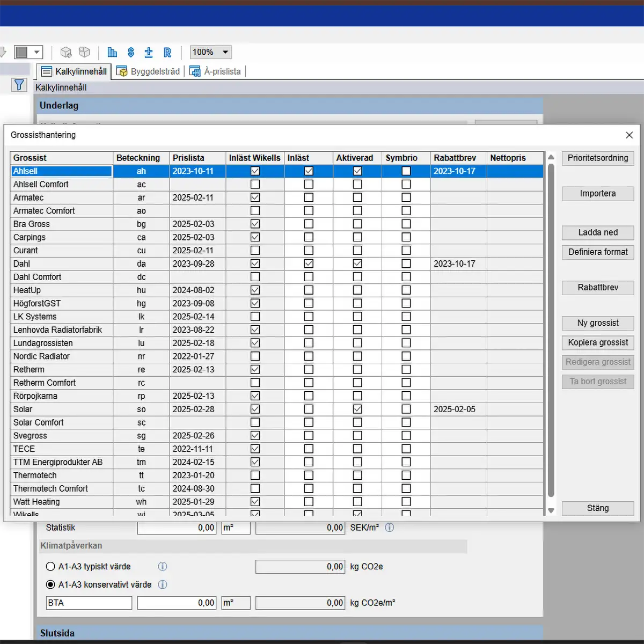Switch to the Byggdelsträd tab
The image size is (644, 644).
point(149,71)
